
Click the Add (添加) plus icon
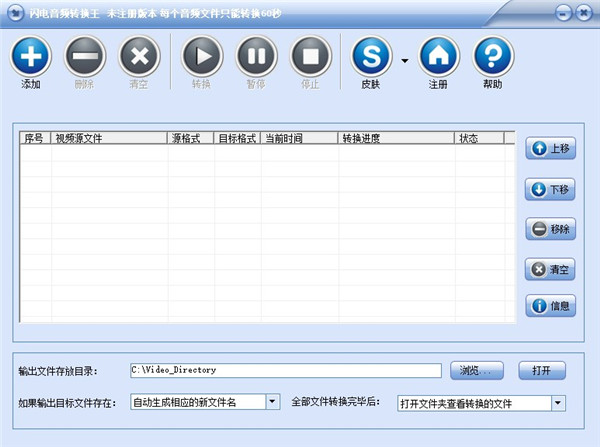point(30,56)
